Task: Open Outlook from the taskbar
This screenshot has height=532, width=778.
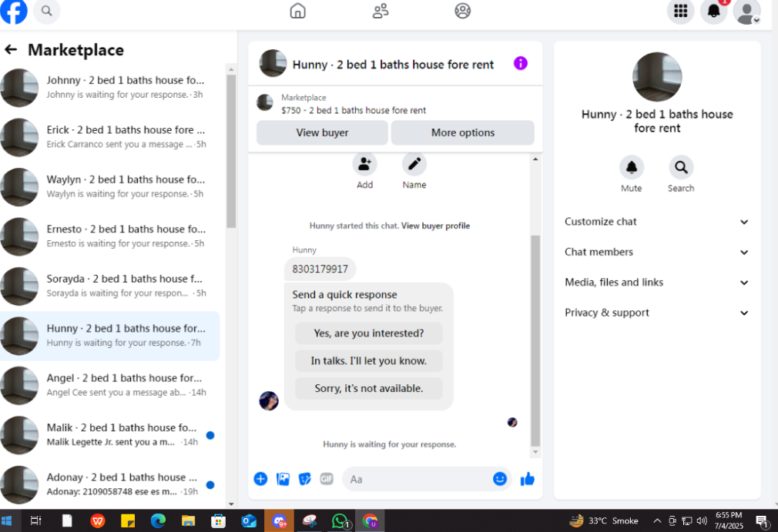Action: click(249, 520)
